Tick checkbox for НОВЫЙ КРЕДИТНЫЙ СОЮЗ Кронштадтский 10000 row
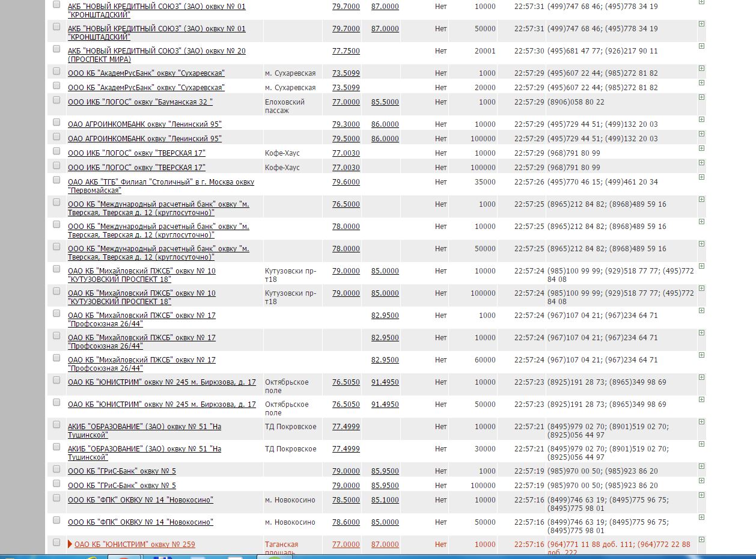This screenshot has width=756, height=559. [56, 4]
